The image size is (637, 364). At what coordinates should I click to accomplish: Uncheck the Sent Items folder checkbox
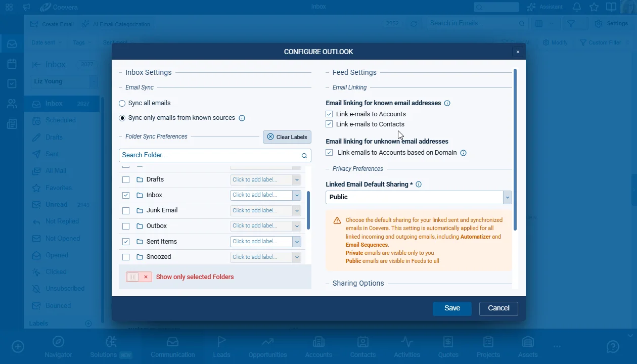[x=126, y=242]
